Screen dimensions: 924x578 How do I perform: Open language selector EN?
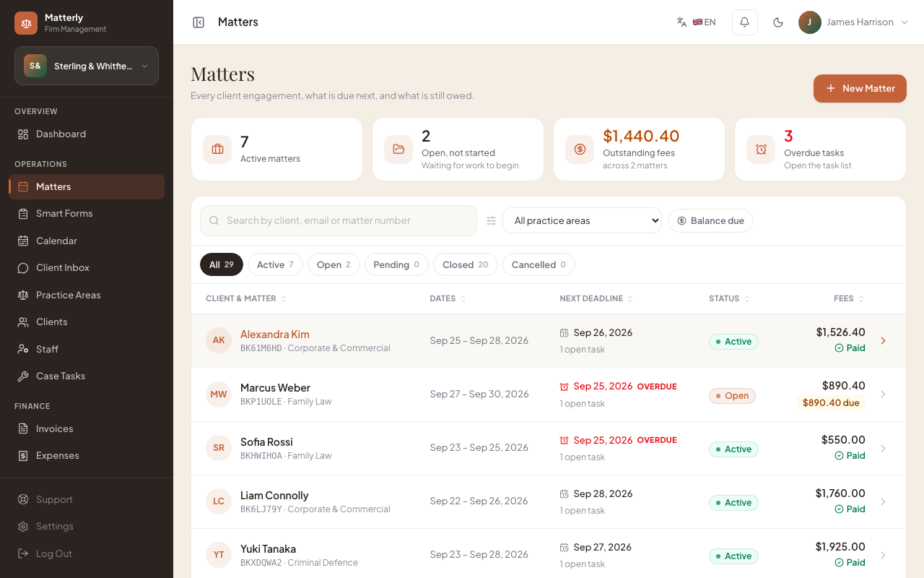pyautogui.click(x=697, y=22)
